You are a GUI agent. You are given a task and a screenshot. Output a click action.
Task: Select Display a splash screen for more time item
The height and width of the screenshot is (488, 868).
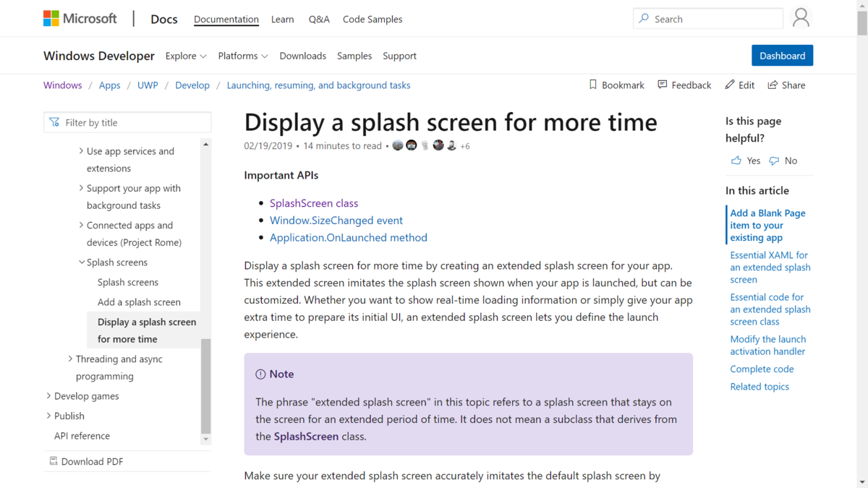click(144, 330)
